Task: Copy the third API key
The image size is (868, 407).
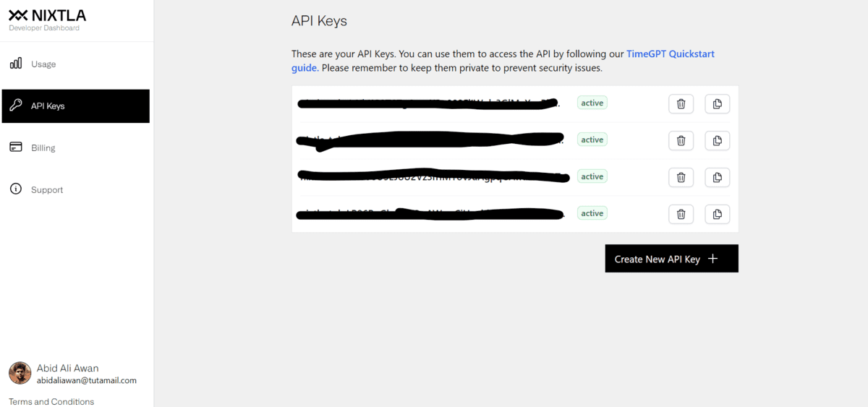Action: [x=717, y=177]
